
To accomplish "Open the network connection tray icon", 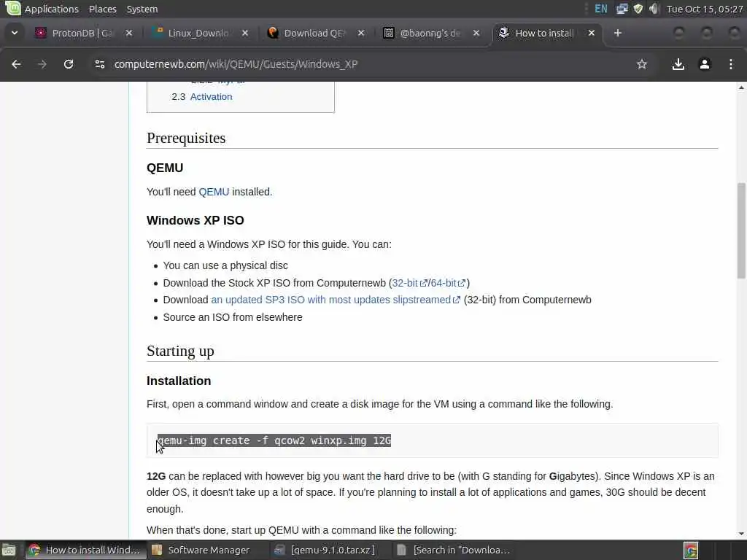I will [x=622, y=9].
